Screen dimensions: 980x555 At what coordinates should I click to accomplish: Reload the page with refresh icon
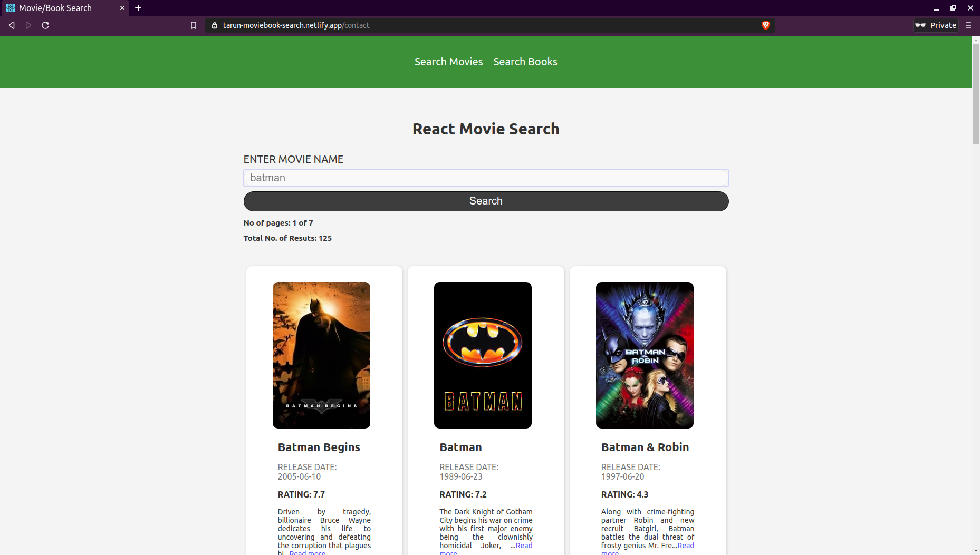coord(45,25)
